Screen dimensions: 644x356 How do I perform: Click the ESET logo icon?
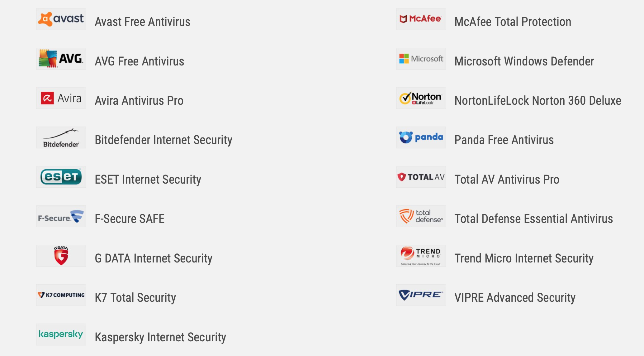pos(61,177)
